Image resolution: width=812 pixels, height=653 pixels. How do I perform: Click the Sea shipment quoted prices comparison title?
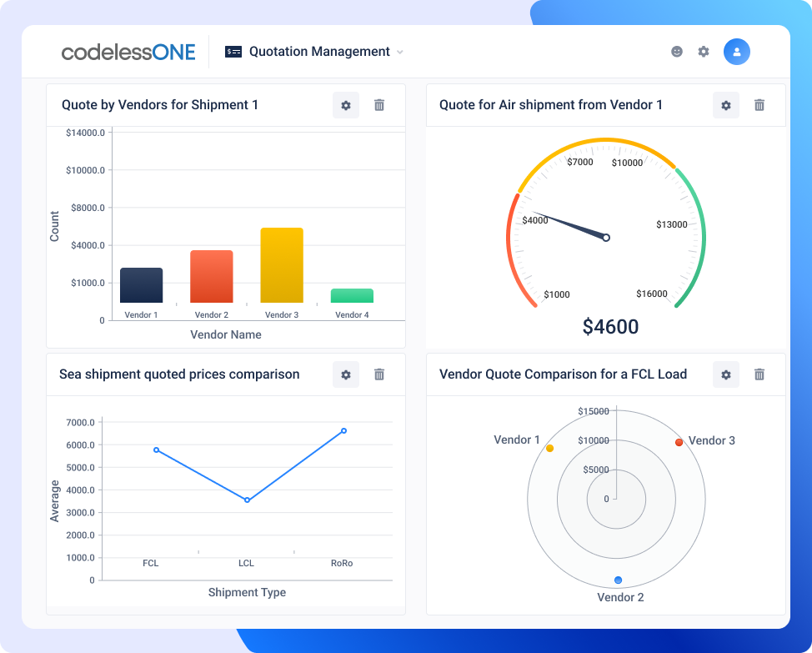pos(179,374)
